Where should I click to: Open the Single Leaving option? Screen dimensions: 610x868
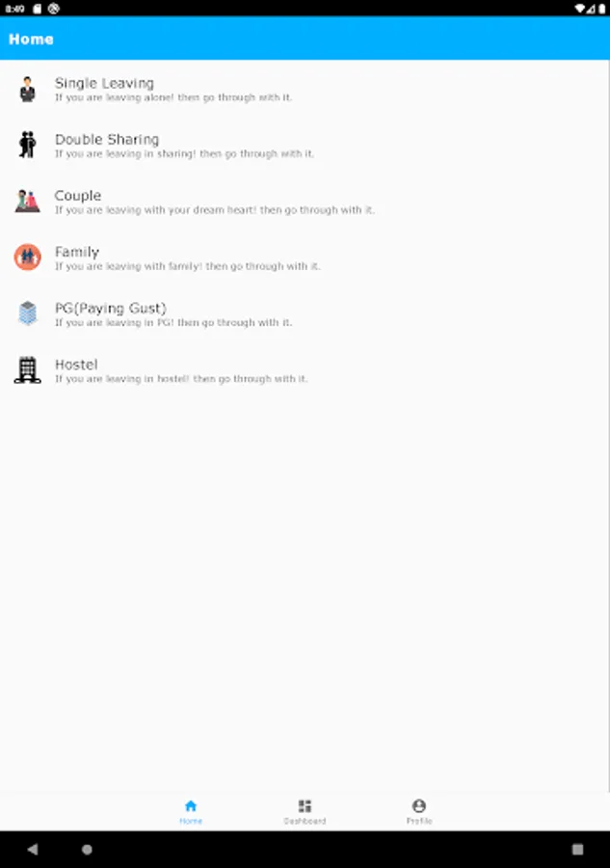click(305, 89)
